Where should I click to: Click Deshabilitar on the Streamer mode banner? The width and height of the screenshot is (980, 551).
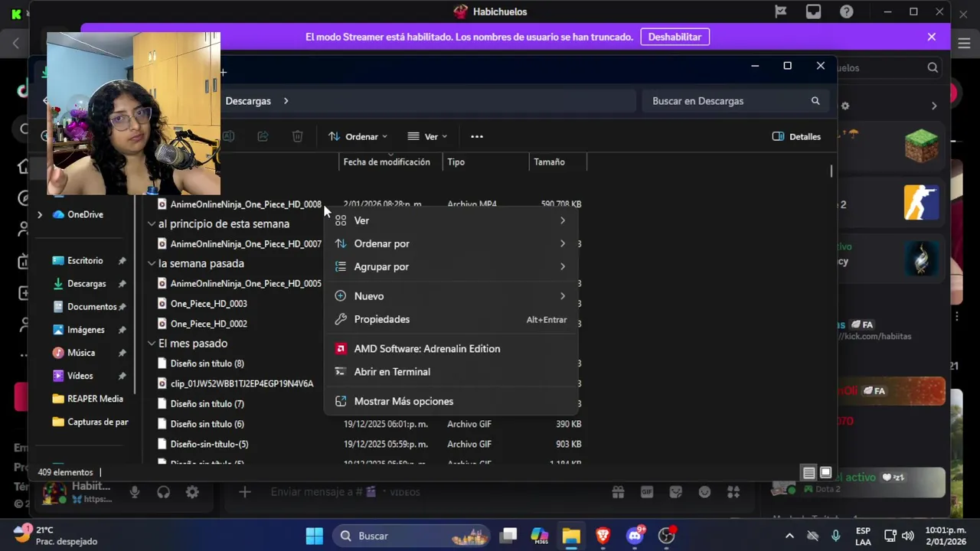coord(675,37)
